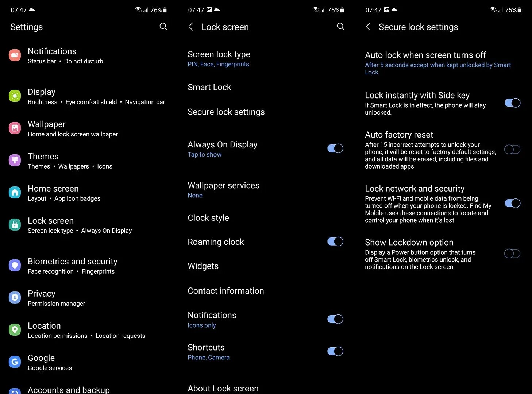This screenshot has height=394, width=532.
Task: Go back from Secure lock settings
Action: (x=368, y=27)
